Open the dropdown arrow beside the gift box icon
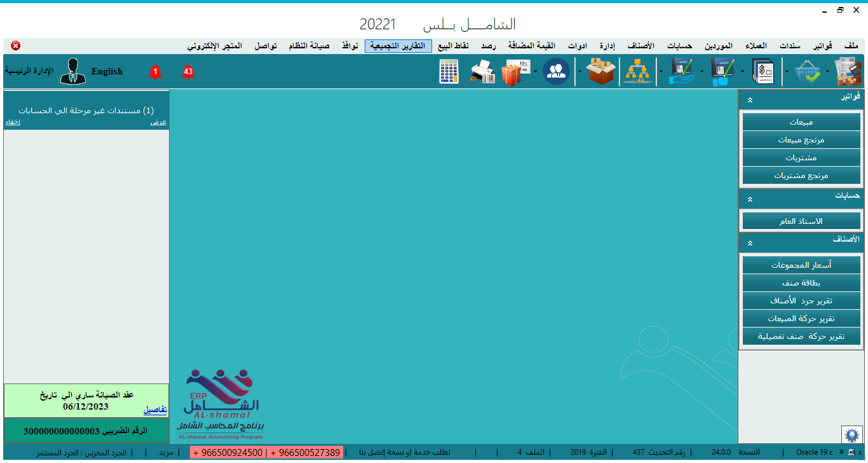Screen dimensions: 868x463 pyautogui.click(x=535, y=72)
